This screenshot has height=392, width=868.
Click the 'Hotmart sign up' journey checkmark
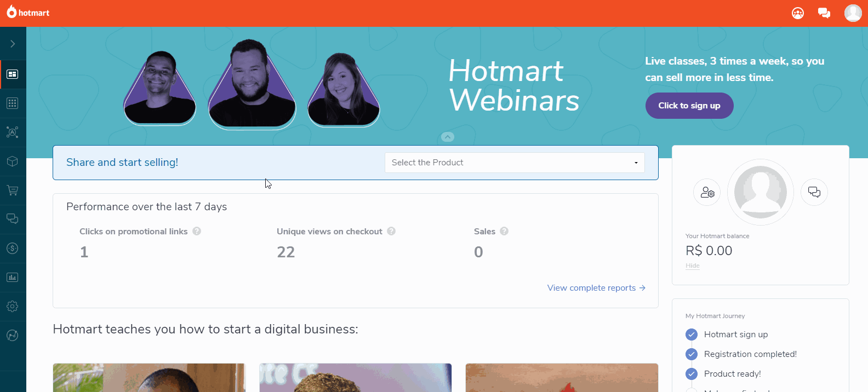(692, 335)
